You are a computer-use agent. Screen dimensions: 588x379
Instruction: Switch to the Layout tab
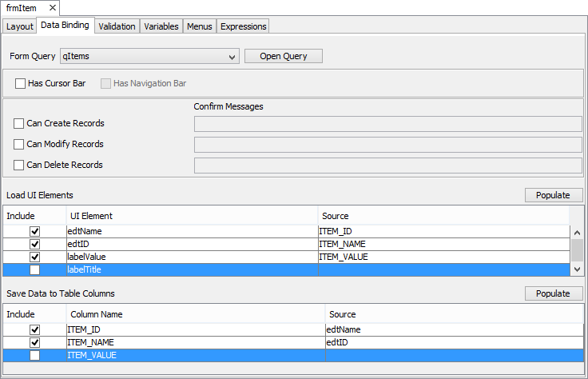pyautogui.click(x=19, y=26)
